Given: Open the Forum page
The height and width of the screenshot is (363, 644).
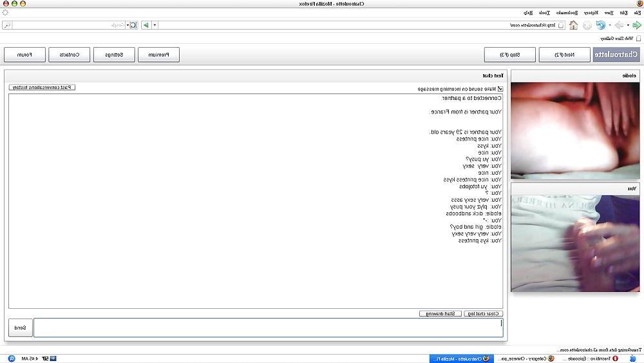Looking at the screenshot, I should 24,54.
